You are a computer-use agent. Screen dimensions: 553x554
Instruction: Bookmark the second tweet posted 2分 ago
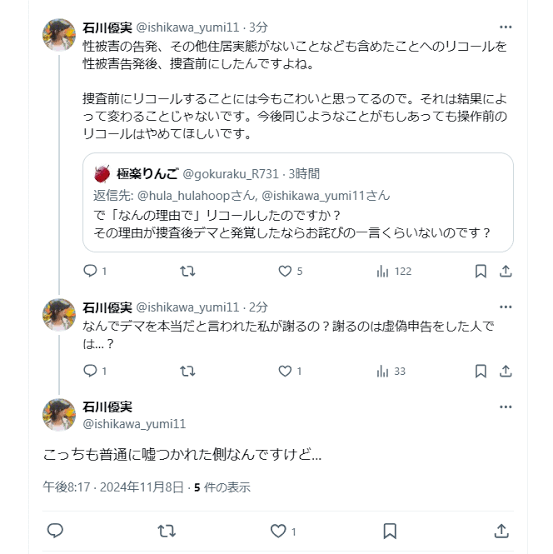pos(481,371)
